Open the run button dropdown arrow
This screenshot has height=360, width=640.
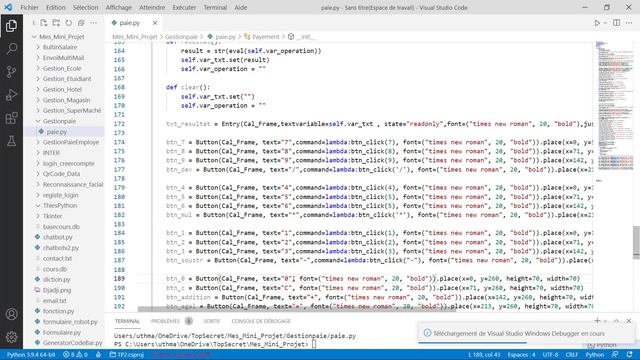pyautogui.click(x=605, y=23)
